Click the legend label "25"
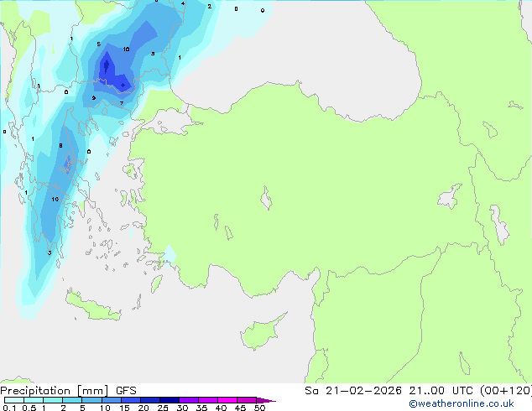The width and height of the screenshot is (532, 411). [163, 408]
